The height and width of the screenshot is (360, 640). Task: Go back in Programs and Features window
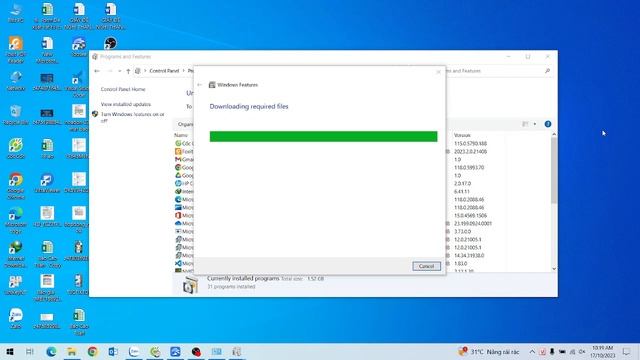[x=97, y=71]
